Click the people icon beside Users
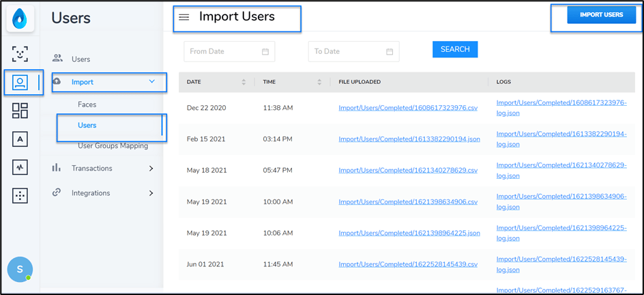Screen dimensions: 644x295 click(57, 58)
